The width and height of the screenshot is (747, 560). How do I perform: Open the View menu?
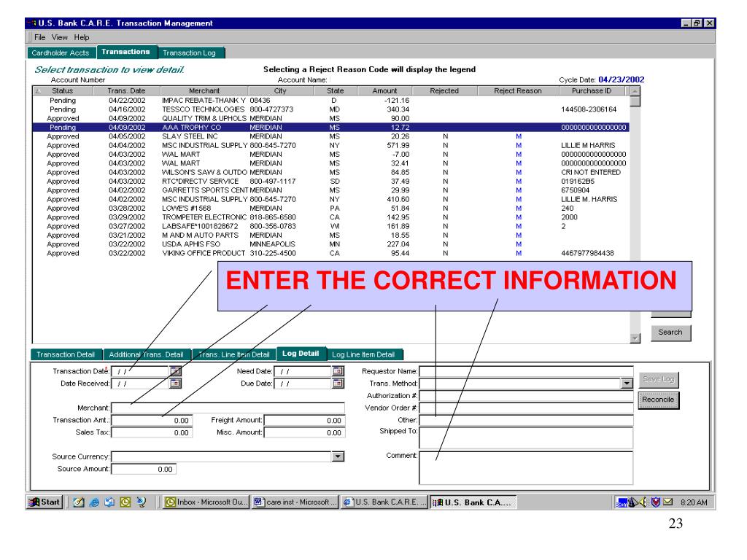(x=60, y=37)
